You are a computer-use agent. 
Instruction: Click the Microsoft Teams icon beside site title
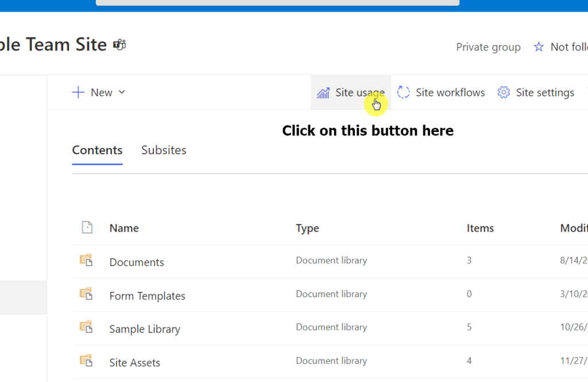coord(119,45)
